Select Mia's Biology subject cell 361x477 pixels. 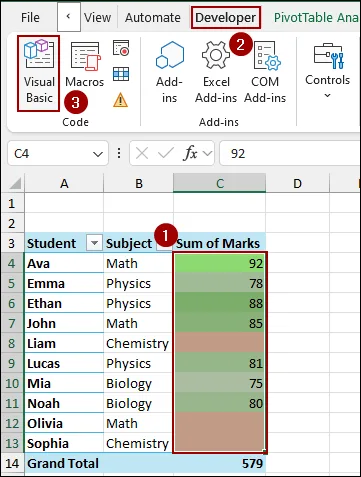(139, 383)
